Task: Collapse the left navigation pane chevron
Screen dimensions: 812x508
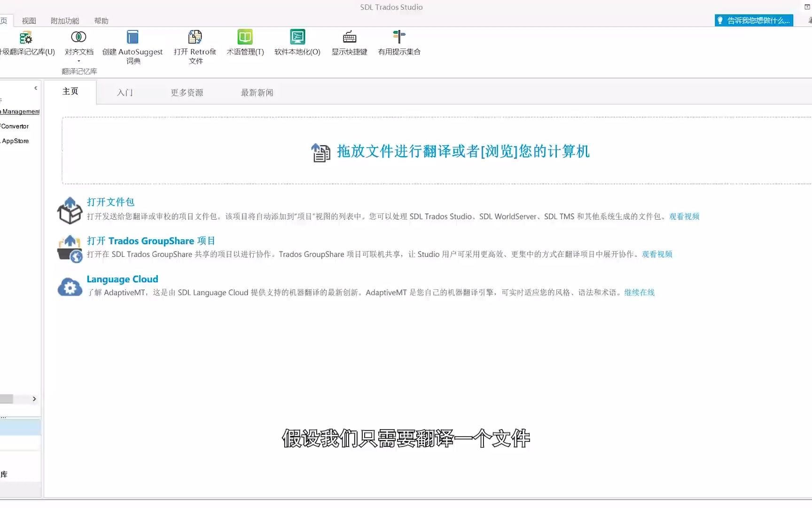Action: [36, 88]
